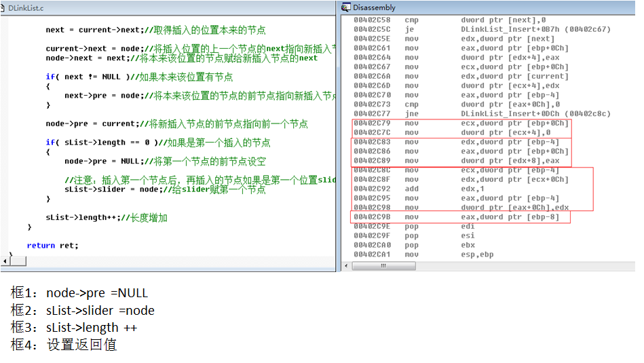Click the 'pop esi' row
644x363 pixels.
click(x=414, y=235)
